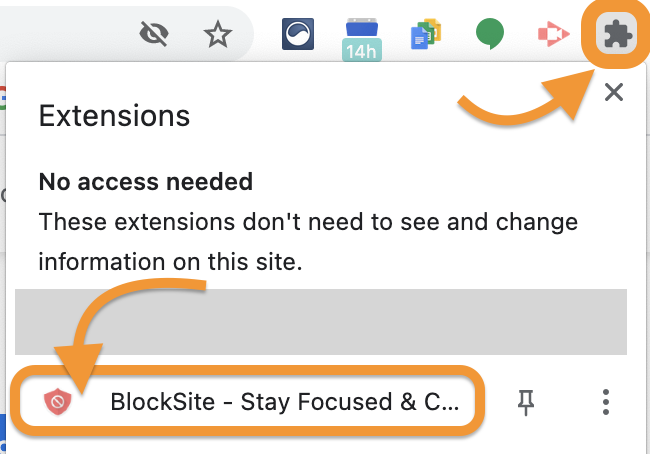Open the green Hangouts extension icon
Image resolution: width=650 pixels, height=454 pixels.
[x=488, y=35]
